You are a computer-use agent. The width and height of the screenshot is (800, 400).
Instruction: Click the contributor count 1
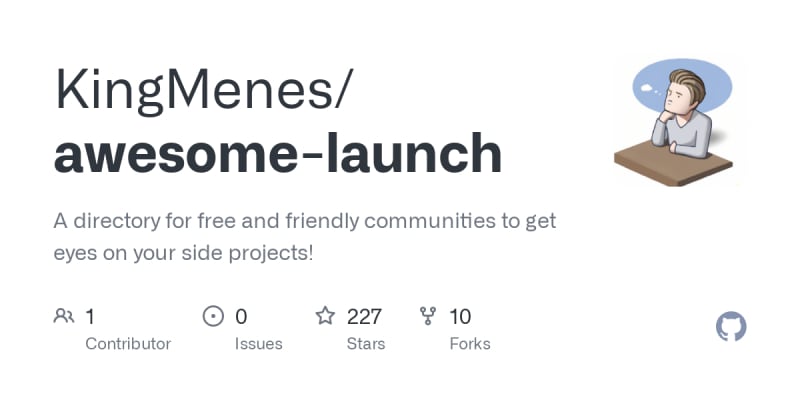[90, 317]
